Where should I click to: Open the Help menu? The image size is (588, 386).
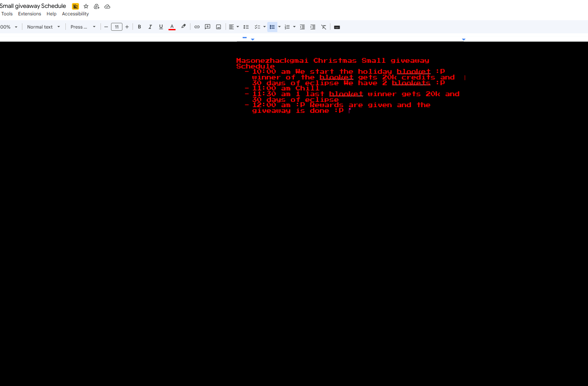click(x=51, y=14)
